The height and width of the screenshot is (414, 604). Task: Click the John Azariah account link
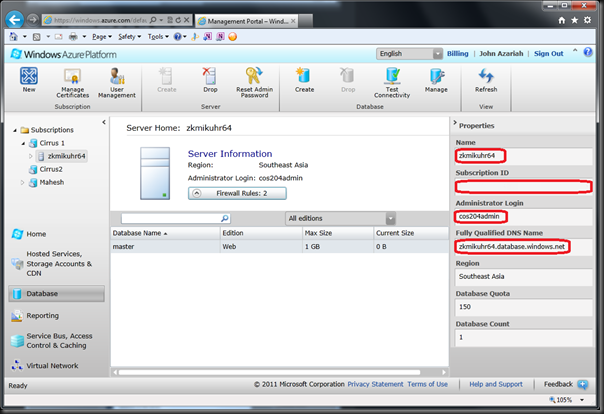(x=501, y=54)
